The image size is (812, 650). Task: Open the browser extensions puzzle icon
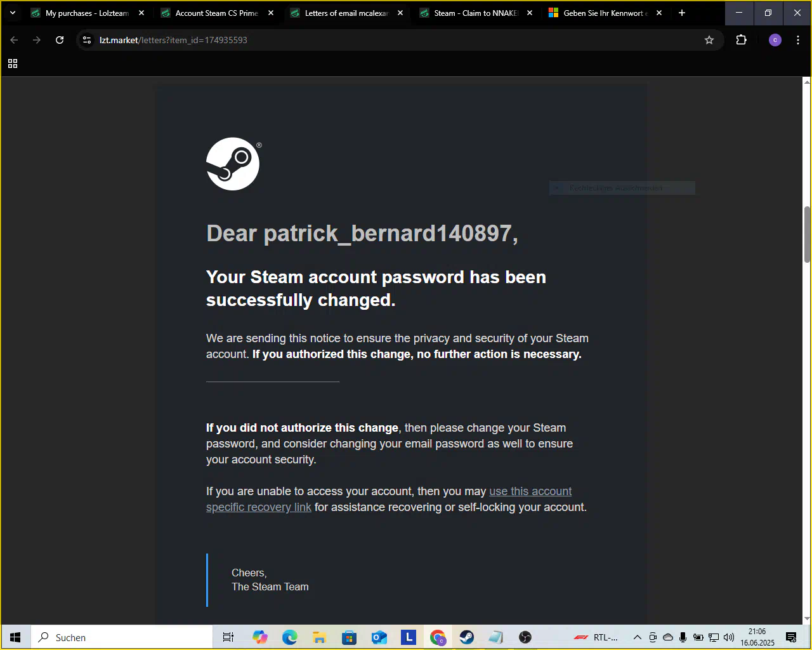pyautogui.click(x=741, y=40)
